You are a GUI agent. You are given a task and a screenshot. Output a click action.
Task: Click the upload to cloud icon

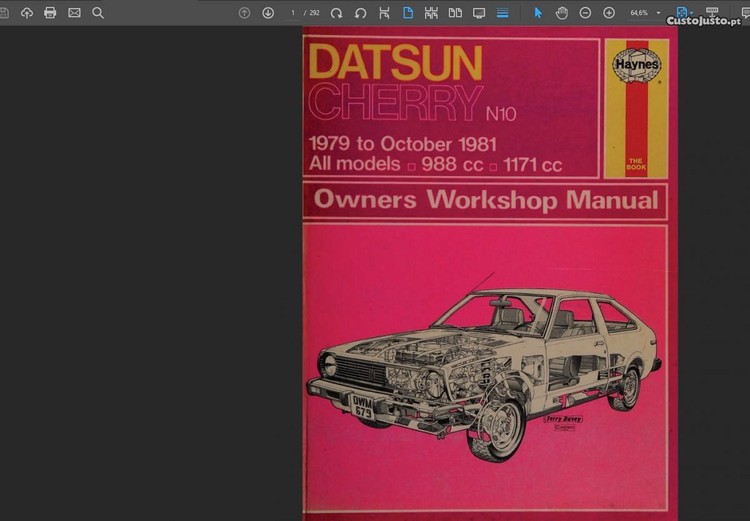point(27,13)
